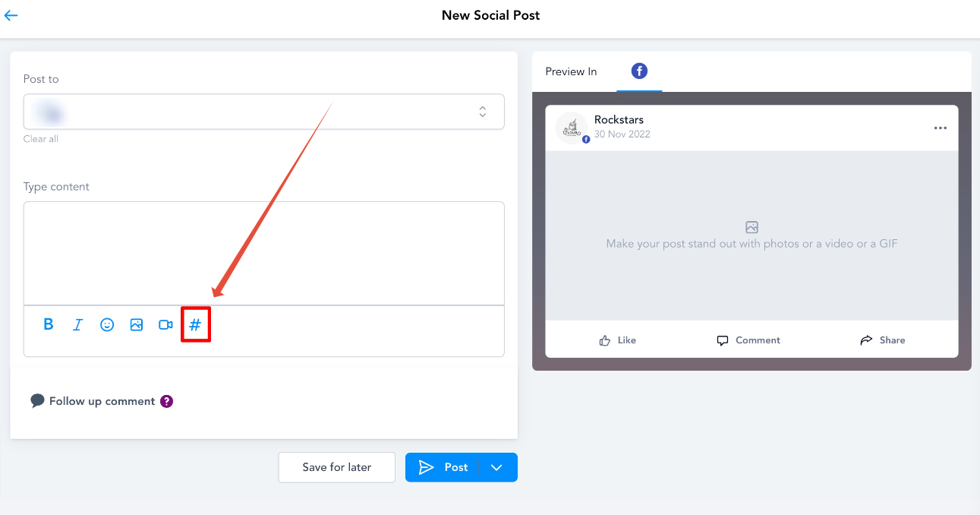Click the Rockstars profile picture

pos(572,128)
